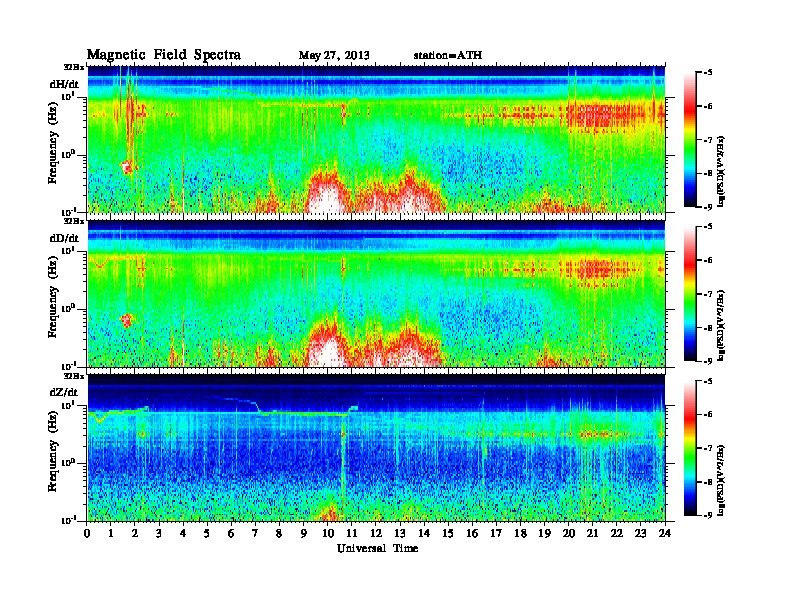The height and width of the screenshot is (612, 792).
Task: Click hour tick label "18" on time axis
Action: (x=521, y=533)
